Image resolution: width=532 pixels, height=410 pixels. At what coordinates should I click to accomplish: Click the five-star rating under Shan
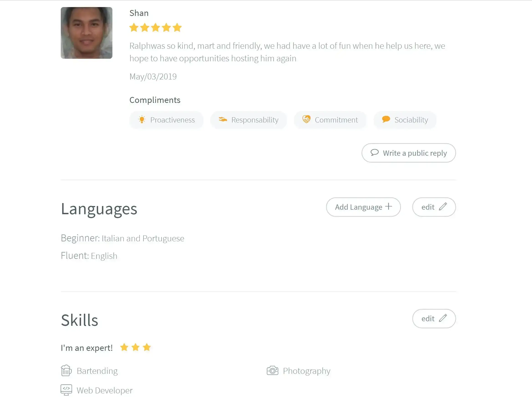(155, 28)
